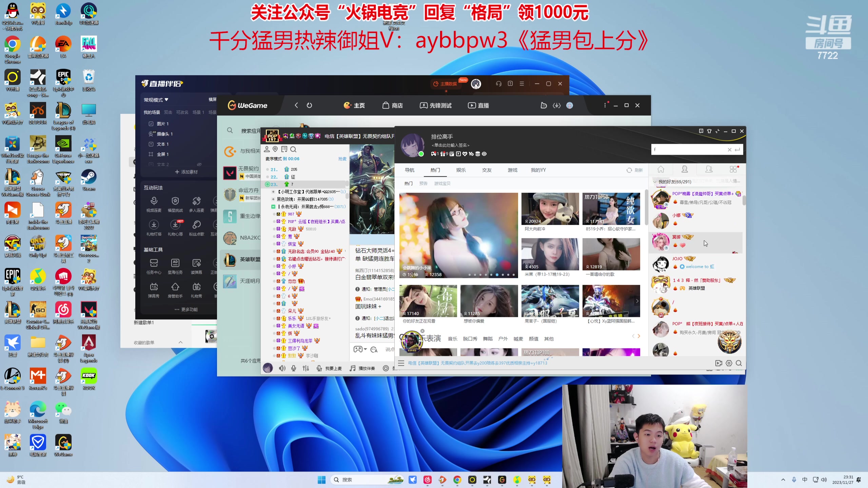Screen dimensions: 868x488
Task: Open 礼物灯塔 tool in 直播伴侣
Action: 154,228
